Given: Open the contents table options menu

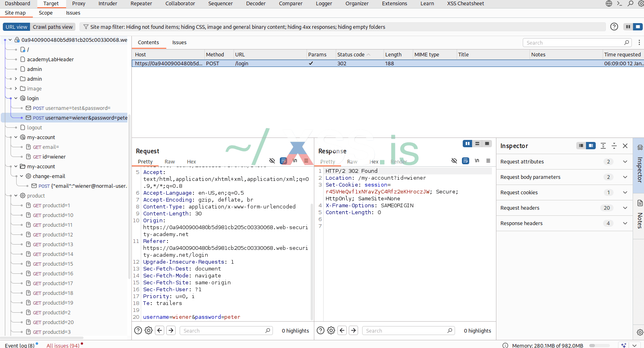Looking at the screenshot, I should 639,43.
